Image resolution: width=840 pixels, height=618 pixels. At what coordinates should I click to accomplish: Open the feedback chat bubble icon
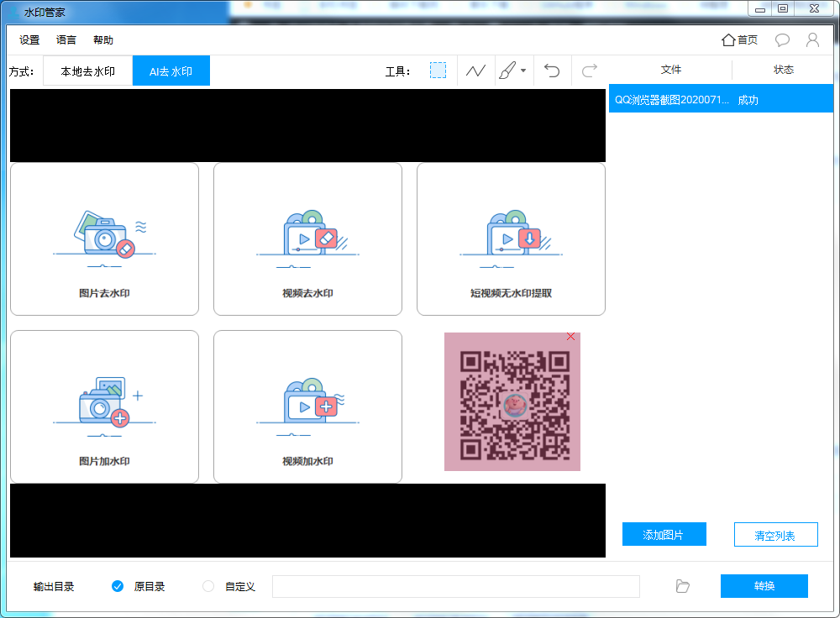pyautogui.click(x=782, y=39)
